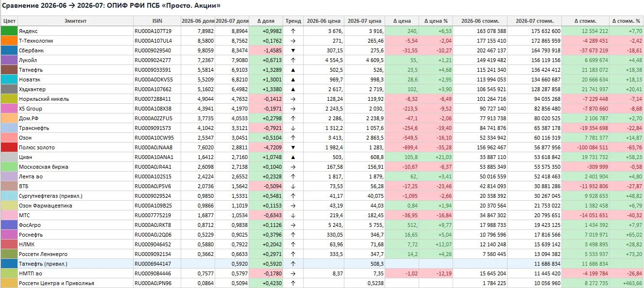Click the up-arrow trend icon for Роснефть

coord(293,235)
